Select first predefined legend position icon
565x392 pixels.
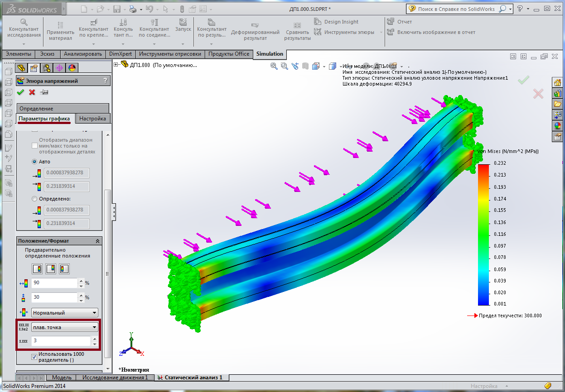(x=37, y=268)
